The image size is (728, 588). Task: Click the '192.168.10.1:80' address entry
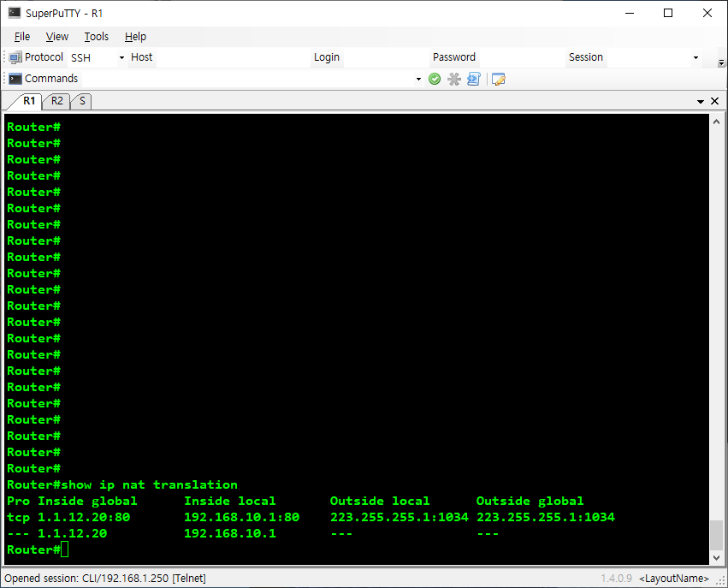(241, 518)
